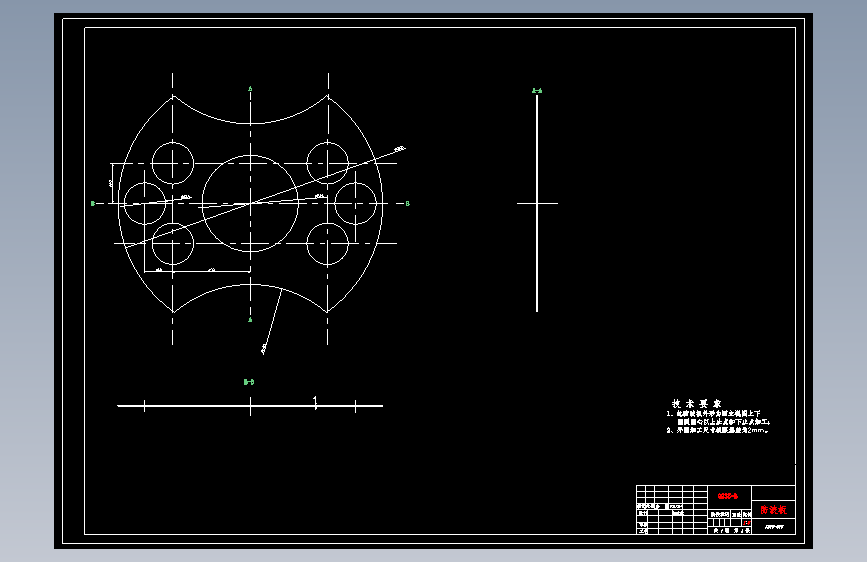Image resolution: width=867 pixels, height=562 pixels.
Task: Click the right green B section marker
Action: coord(408,204)
